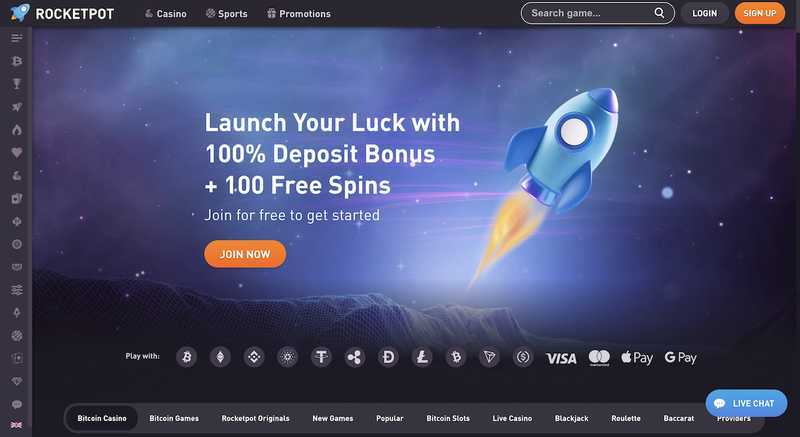
Task: Click the JOIN NOW button
Action: 245,254
